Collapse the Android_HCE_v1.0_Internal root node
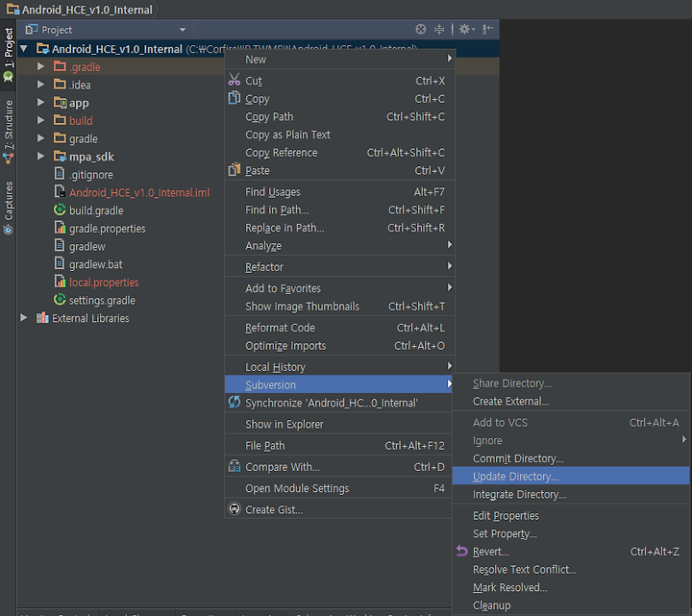The image size is (692, 616). [24, 48]
